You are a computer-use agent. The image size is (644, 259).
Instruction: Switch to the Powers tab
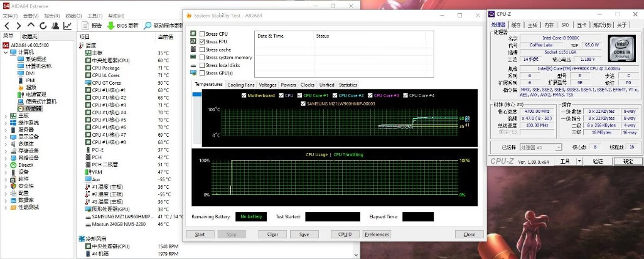[288, 85]
